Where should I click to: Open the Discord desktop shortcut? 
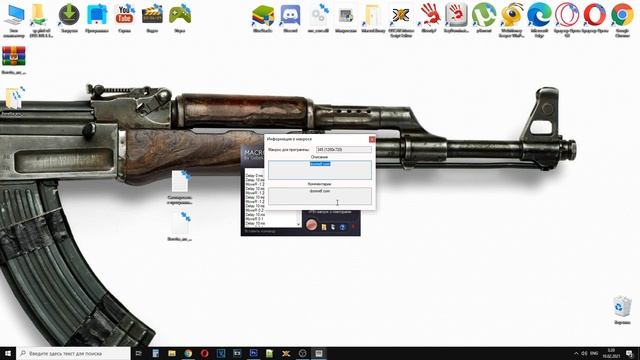click(x=290, y=19)
